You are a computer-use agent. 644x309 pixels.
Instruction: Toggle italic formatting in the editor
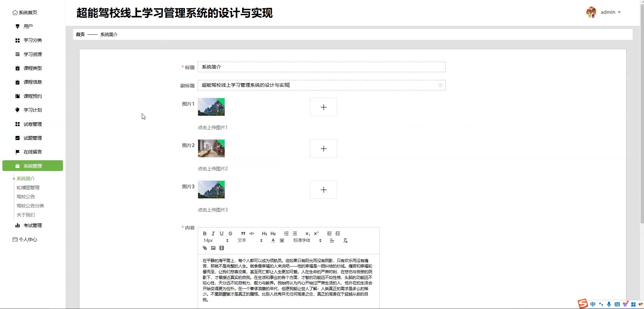tap(213, 233)
